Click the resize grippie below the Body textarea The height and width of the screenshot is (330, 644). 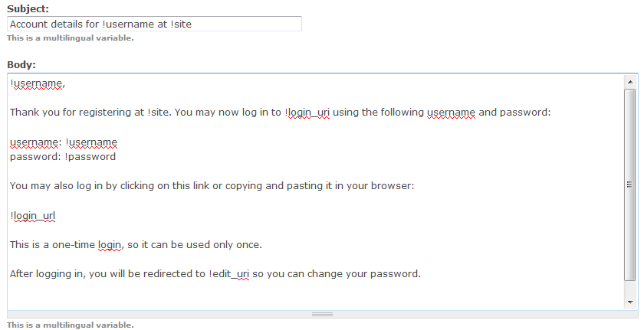[x=322, y=314]
